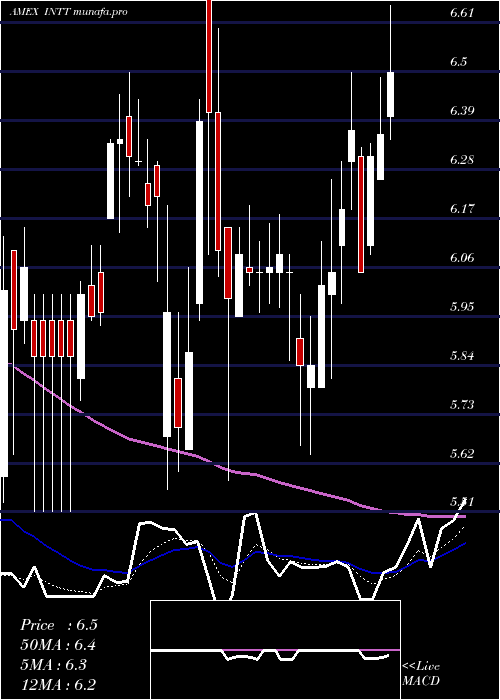Select the 6.39 price axis label
Screen dimensions: 500x700
462,111
